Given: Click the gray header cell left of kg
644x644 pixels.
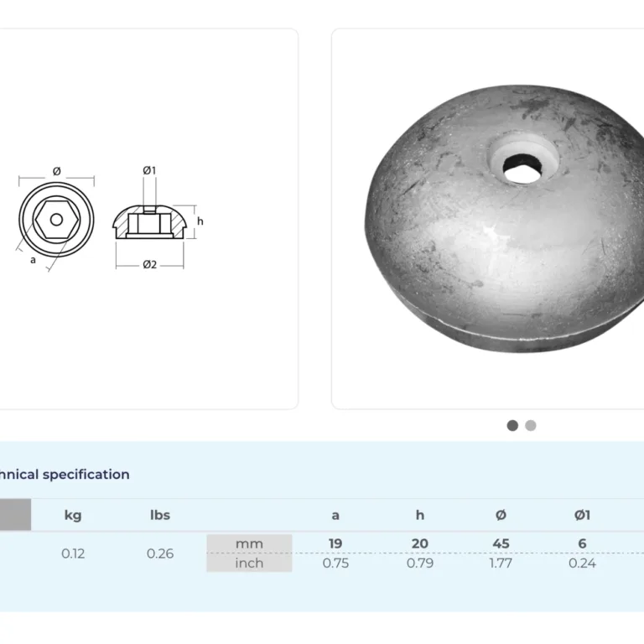Looking at the screenshot, I should click(15, 515).
